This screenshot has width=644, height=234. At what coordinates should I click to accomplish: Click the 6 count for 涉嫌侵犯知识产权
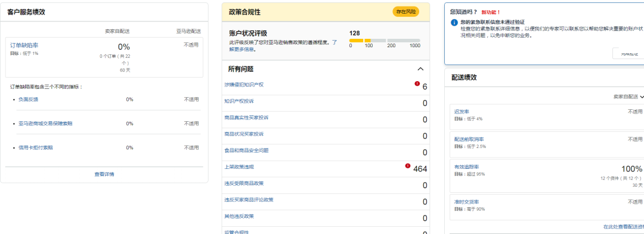pos(425,87)
